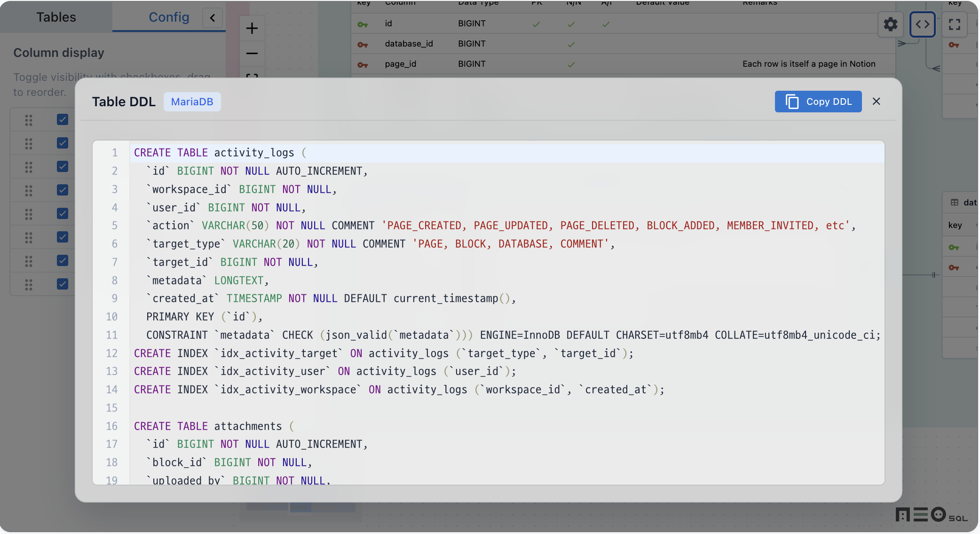Viewport: 980px width, 534px height.
Task: Toggle the fifth column display checkbox
Action: (x=63, y=213)
